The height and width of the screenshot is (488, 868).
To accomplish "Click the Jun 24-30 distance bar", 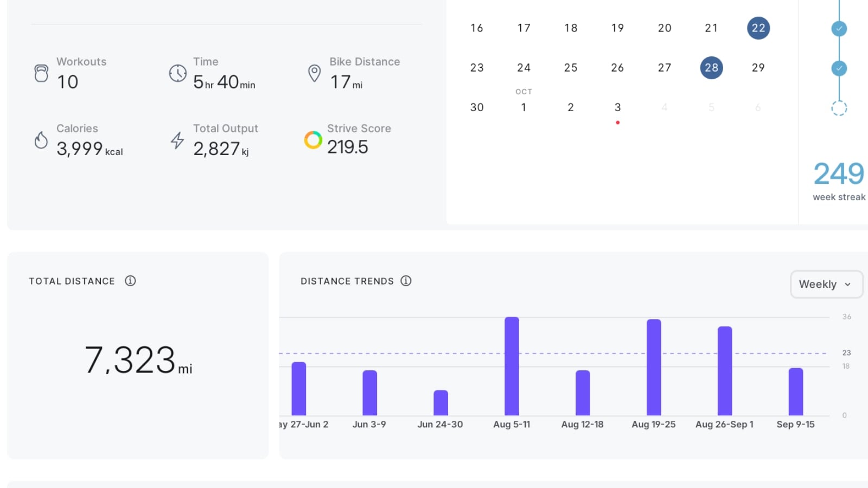I will (441, 402).
